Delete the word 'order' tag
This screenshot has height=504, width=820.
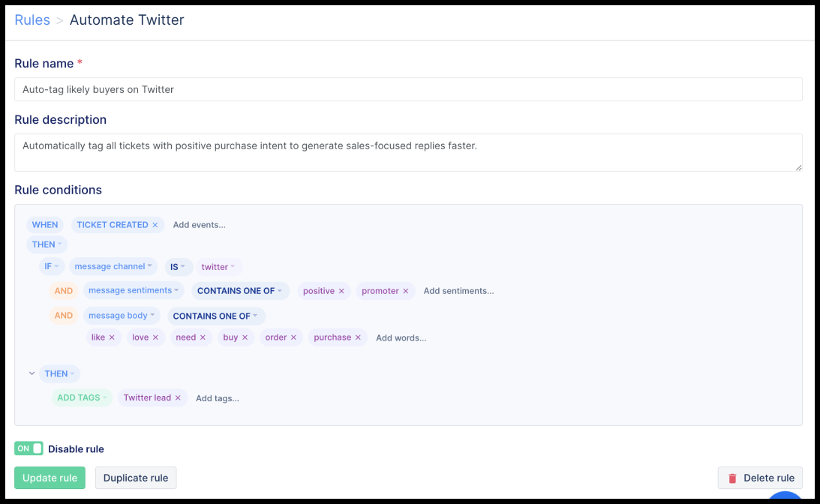pos(293,337)
